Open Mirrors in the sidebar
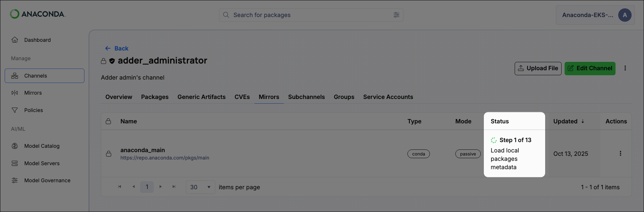644x212 pixels. (45, 93)
